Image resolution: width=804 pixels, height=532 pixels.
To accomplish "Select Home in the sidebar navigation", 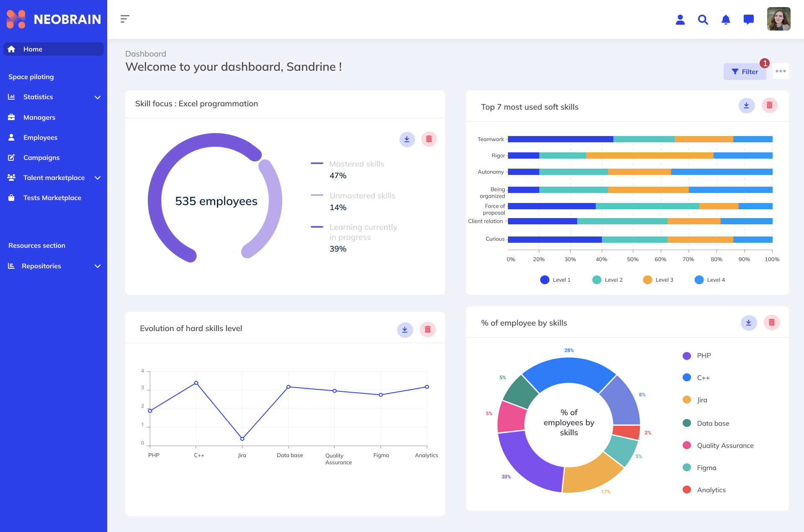I will [33, 49].
